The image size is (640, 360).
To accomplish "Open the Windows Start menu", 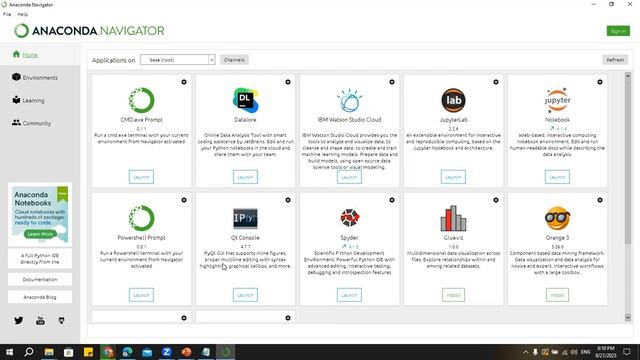I will 9,352.
